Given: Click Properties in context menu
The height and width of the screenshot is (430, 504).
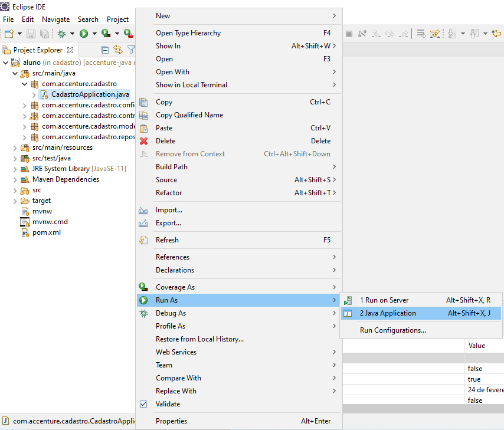Looking at the screenshot, I should (x=238, y=421).
